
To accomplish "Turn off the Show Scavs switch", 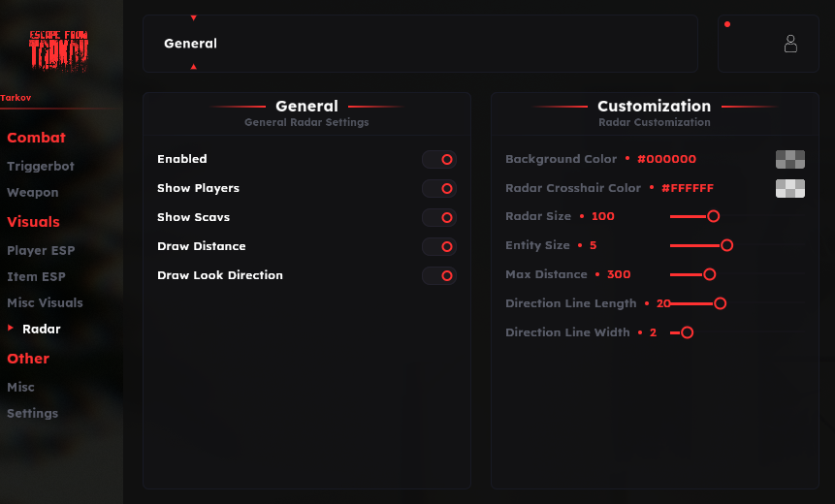I will [x=439, y=218].
